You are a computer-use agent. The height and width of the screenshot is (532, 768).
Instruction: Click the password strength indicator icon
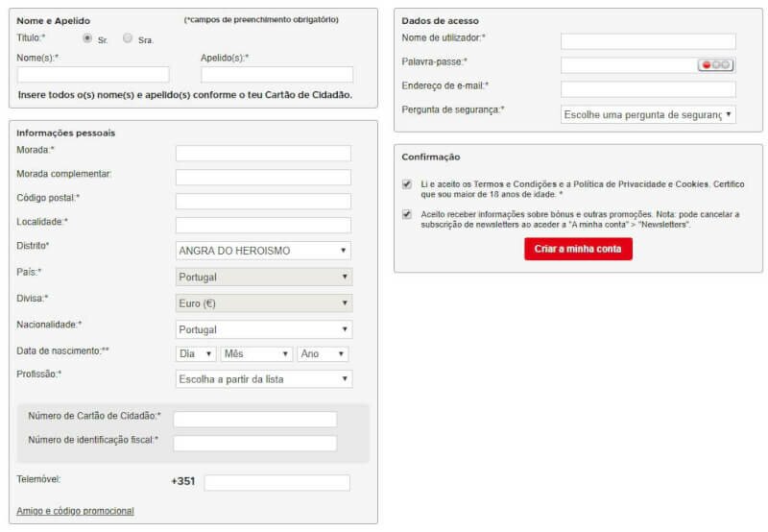(715, 65)
